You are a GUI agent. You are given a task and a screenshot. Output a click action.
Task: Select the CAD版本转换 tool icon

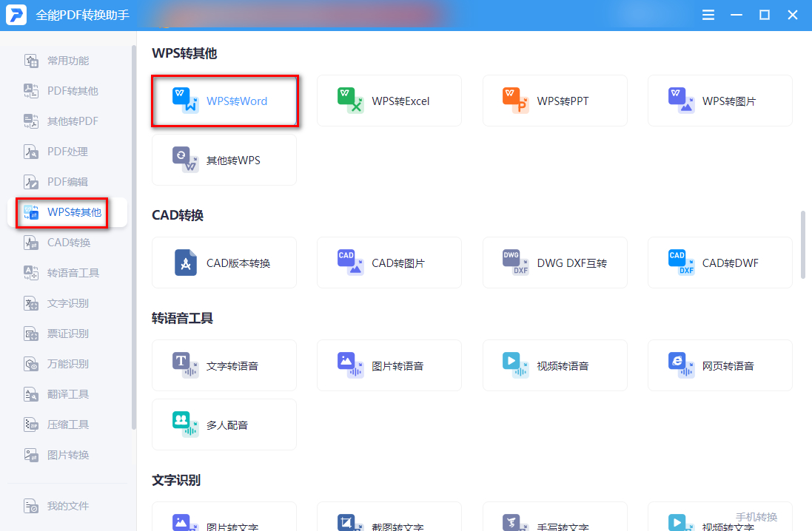(224, 263)
